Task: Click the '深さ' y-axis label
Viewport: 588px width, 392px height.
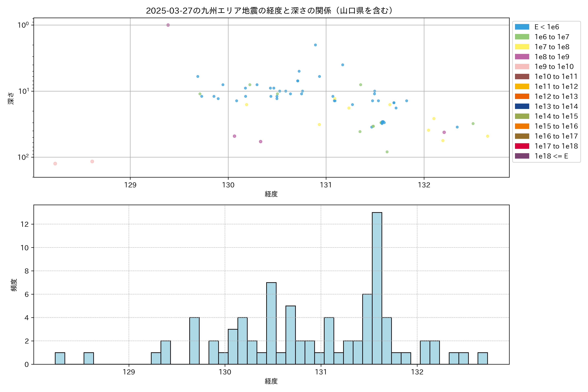Action: pyautogui.click(x=11, y=98)
